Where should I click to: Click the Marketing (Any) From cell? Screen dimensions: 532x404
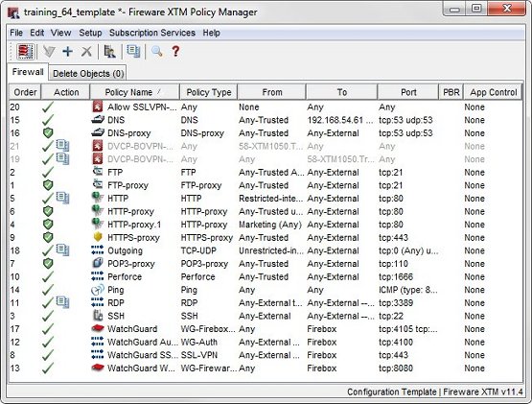270,225
